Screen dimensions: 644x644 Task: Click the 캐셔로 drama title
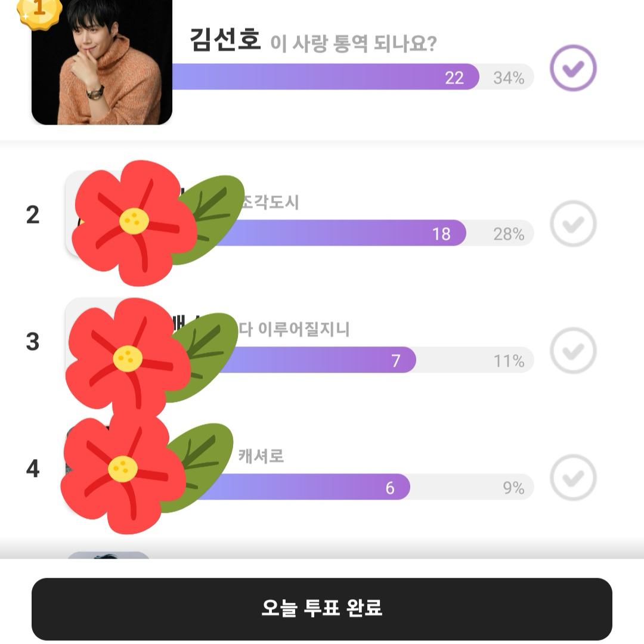[x=261, y=456]
